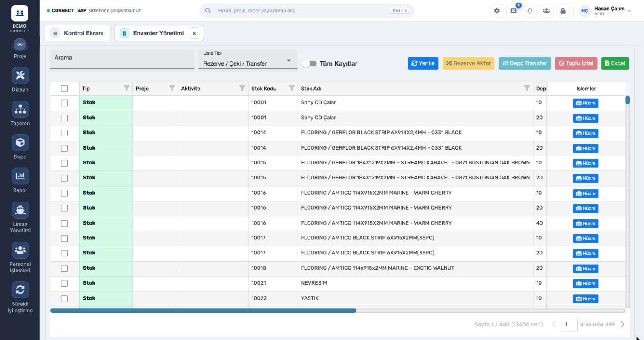Expand the Hasan Çalım user menu
The width and height of the screenshot is (644, 340).
[x=605, y=11]
